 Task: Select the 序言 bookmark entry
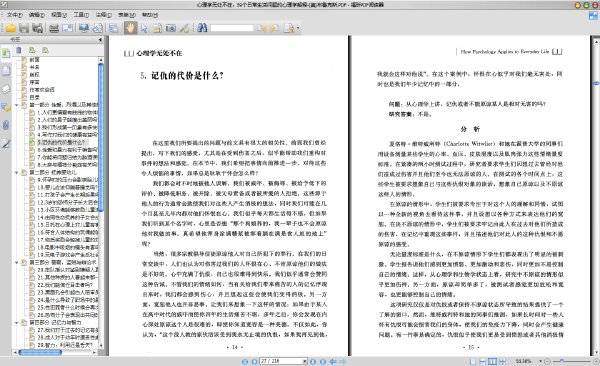pyautogui.click(x=34, y=82)
